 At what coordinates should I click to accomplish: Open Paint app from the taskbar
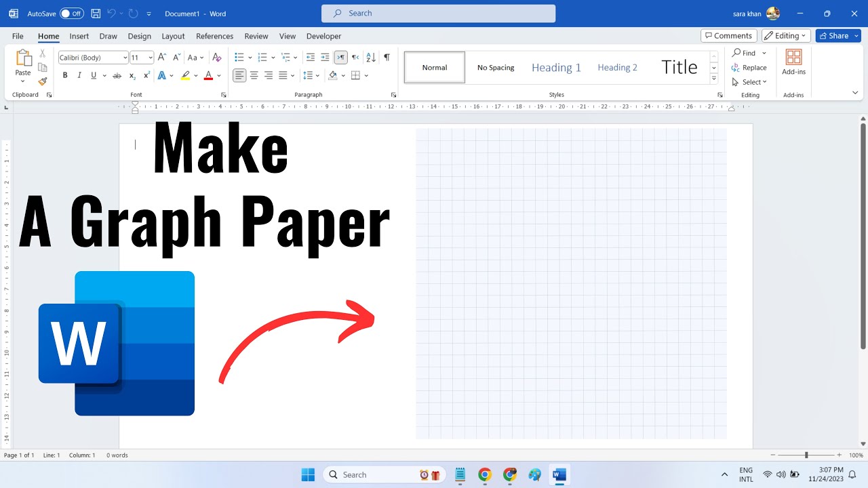point(535,474)
